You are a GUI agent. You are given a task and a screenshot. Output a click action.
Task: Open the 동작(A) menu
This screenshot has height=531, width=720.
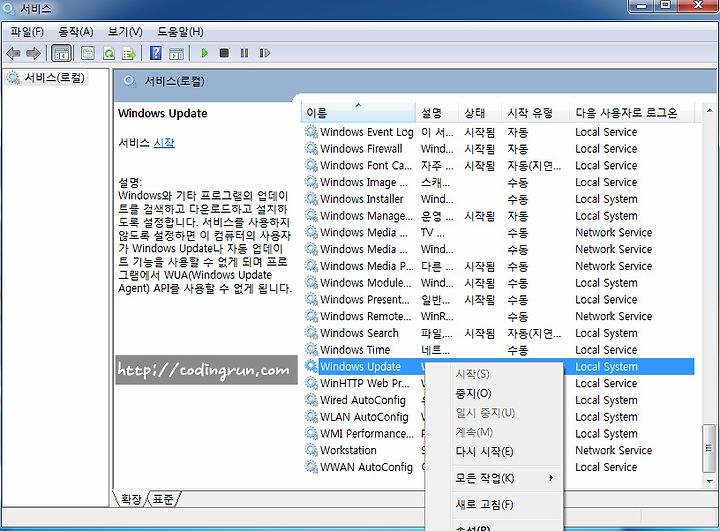pos(76,32)
